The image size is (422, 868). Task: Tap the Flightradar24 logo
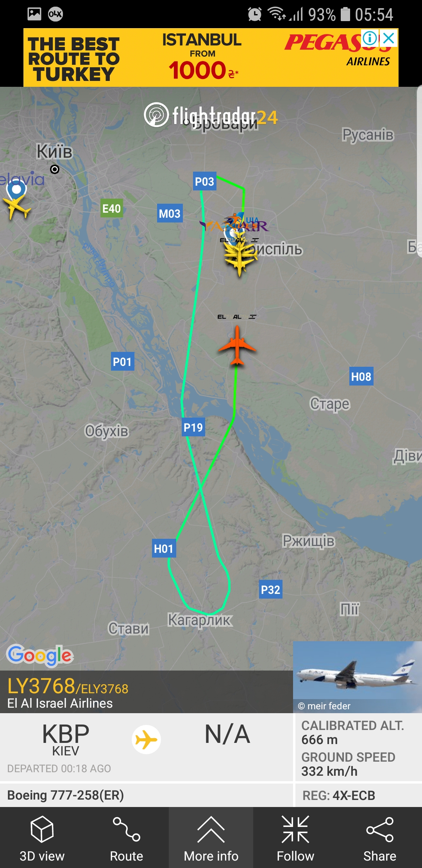tap(211, 116)
